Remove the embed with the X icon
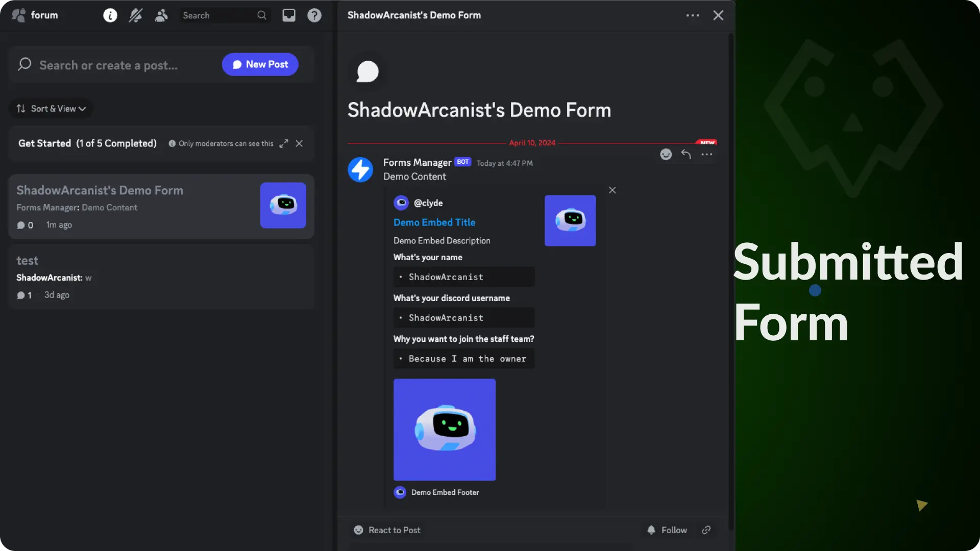The image size is (980, 551). point(612,190)
